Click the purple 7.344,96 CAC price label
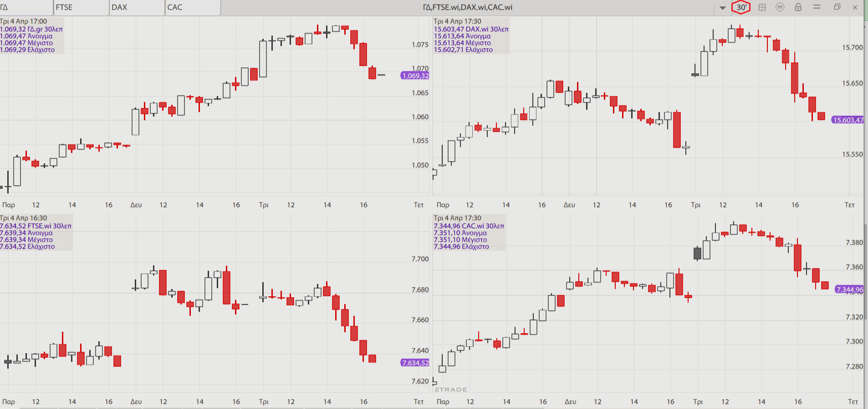 (849, 290)
